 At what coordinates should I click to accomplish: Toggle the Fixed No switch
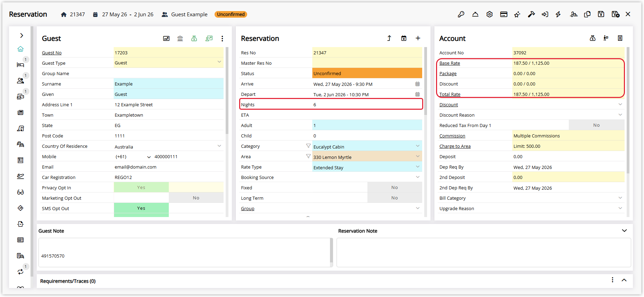pos(395,187)
